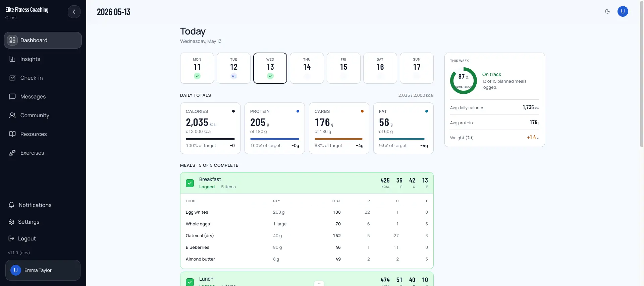Click the Whole eggs food row
The height and width of the screenshot is (286, 644).
(307, 224)
